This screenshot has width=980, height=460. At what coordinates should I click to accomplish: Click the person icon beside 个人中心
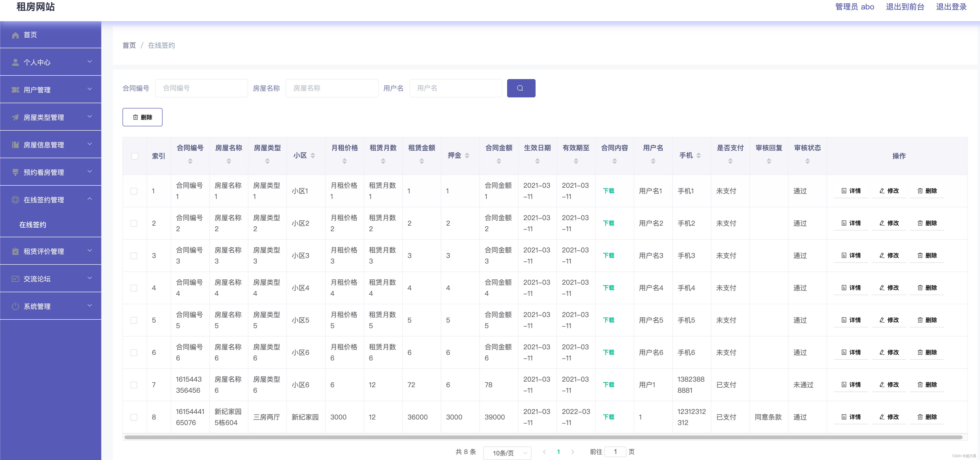click(15, 62)
